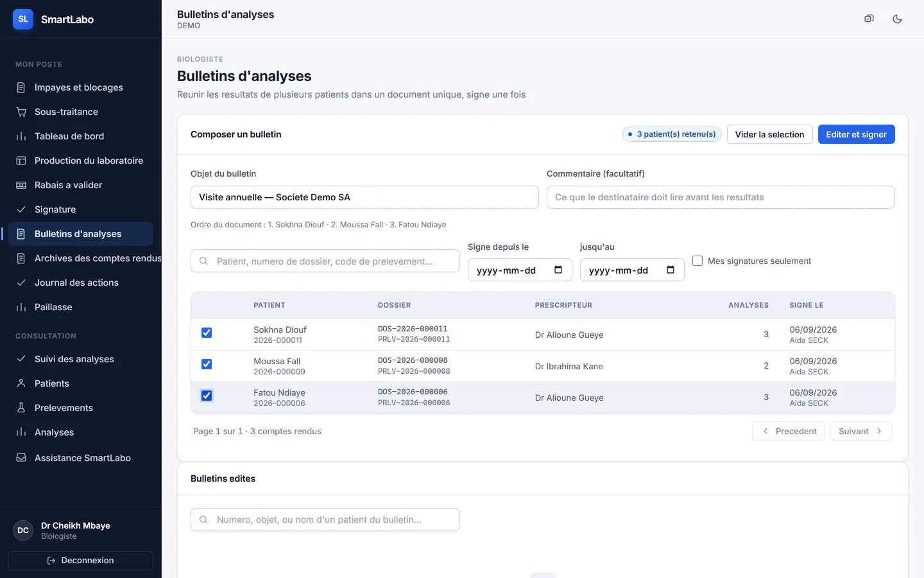This screenshot has width=924, height=578.
Task: Click the PATIENT column header
Action: click(x=269, y=305)
